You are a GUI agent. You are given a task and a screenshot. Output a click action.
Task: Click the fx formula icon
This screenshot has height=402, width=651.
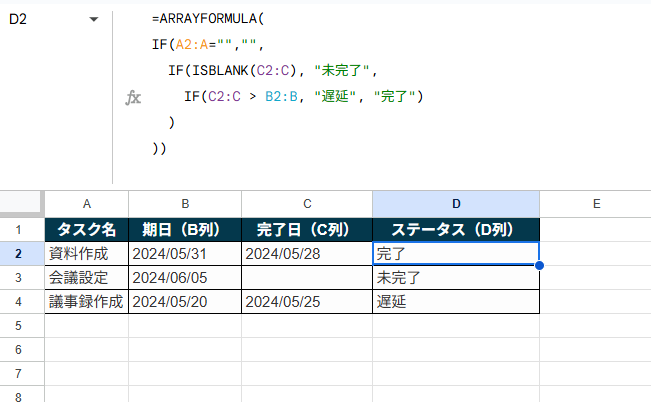click(x=133, y=98)
